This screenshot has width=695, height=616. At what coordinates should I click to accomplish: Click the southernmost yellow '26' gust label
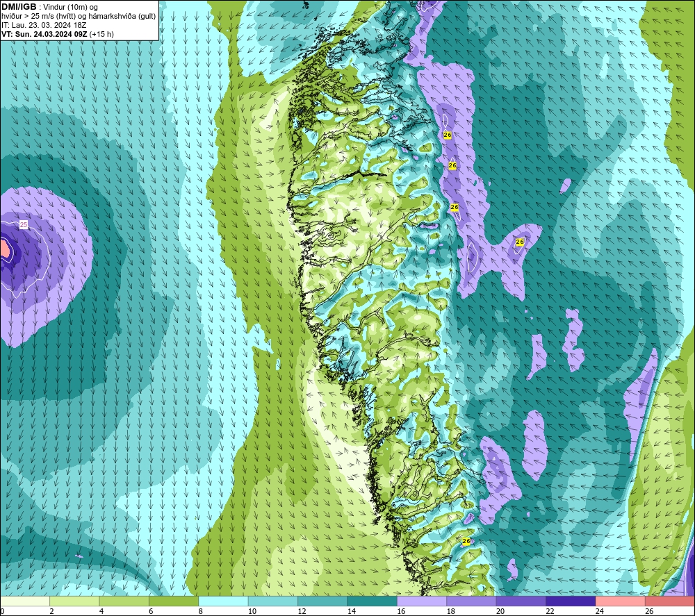pyautogui.click(x=466, y=541)
